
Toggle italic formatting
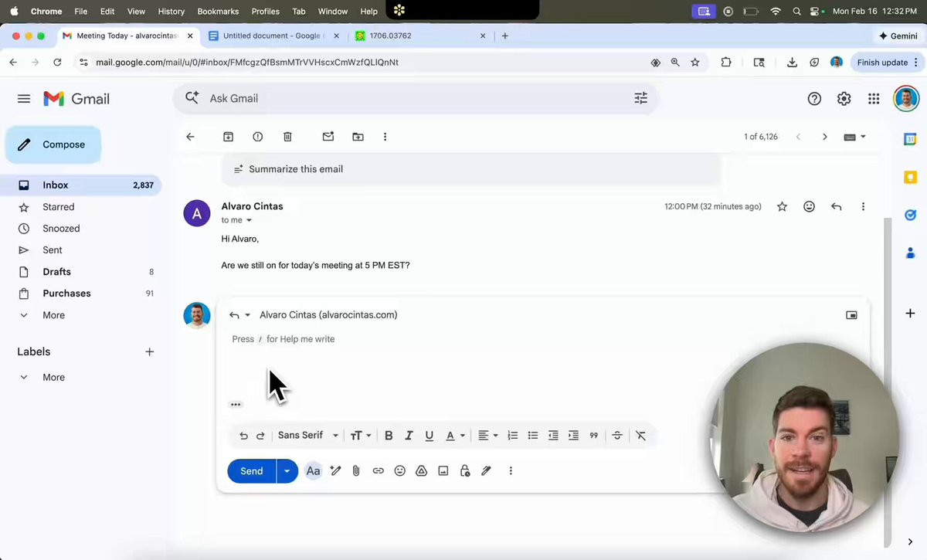(x=409, y=436)
